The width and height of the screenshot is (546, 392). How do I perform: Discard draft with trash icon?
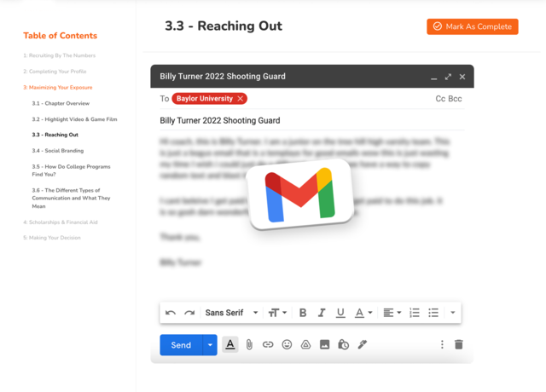click(459, 344)
